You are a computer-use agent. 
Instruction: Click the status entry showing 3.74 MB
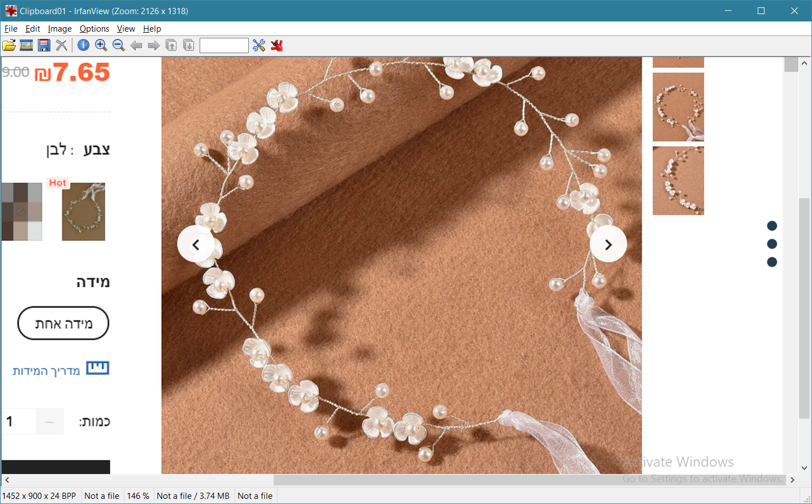point(193,496)
